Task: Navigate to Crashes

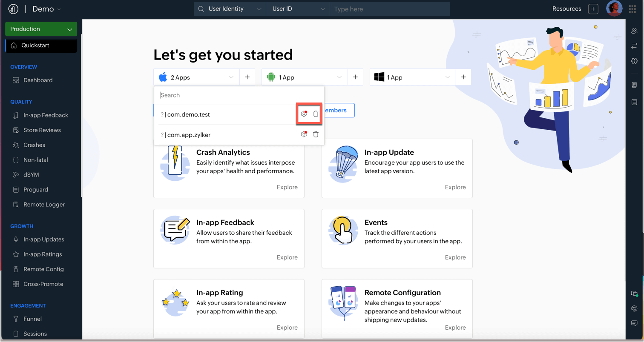Action: (34, 145)
